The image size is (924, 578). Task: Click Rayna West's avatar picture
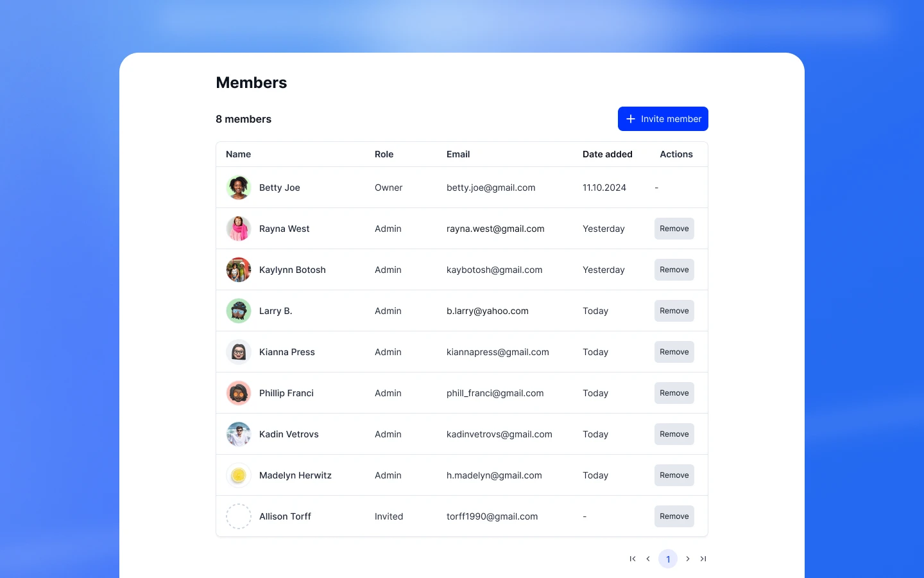pos(239,229)
